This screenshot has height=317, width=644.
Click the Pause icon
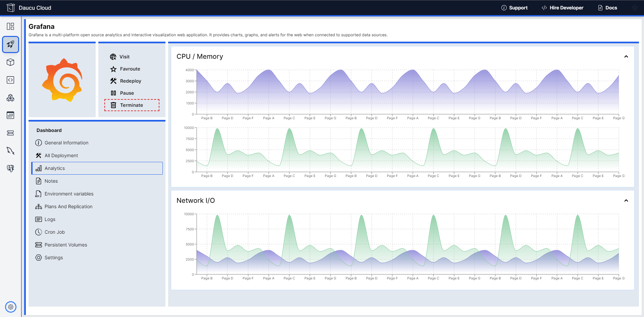pos(113,93)
